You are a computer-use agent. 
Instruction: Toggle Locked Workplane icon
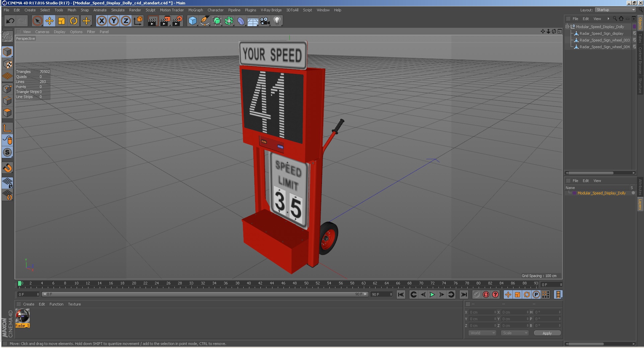7,183
